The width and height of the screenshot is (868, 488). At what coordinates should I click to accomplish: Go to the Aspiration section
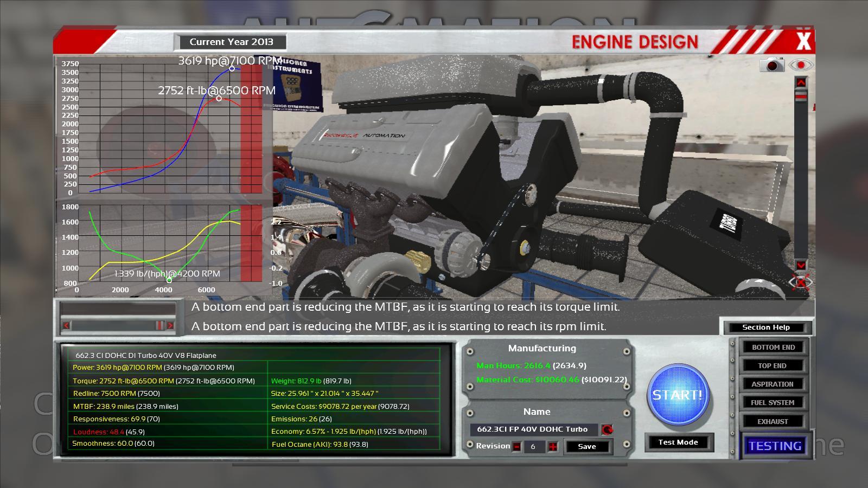tap(773, 384)
